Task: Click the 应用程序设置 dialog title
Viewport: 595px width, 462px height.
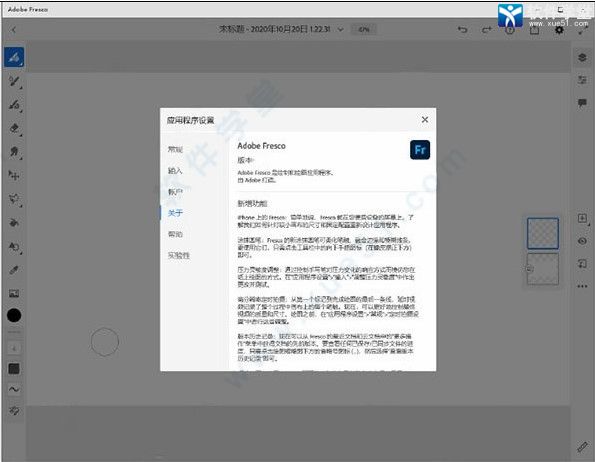Action: [x=190, y=120]
